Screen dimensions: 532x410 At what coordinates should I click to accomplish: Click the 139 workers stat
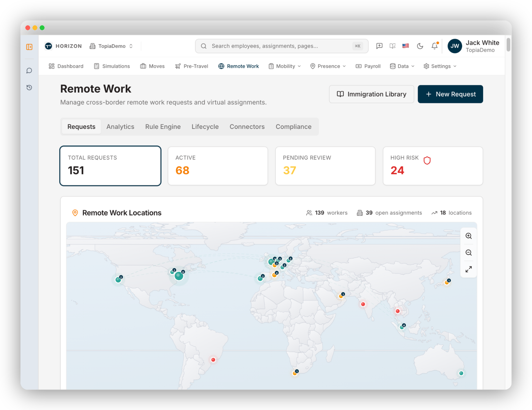pos(327,213)
